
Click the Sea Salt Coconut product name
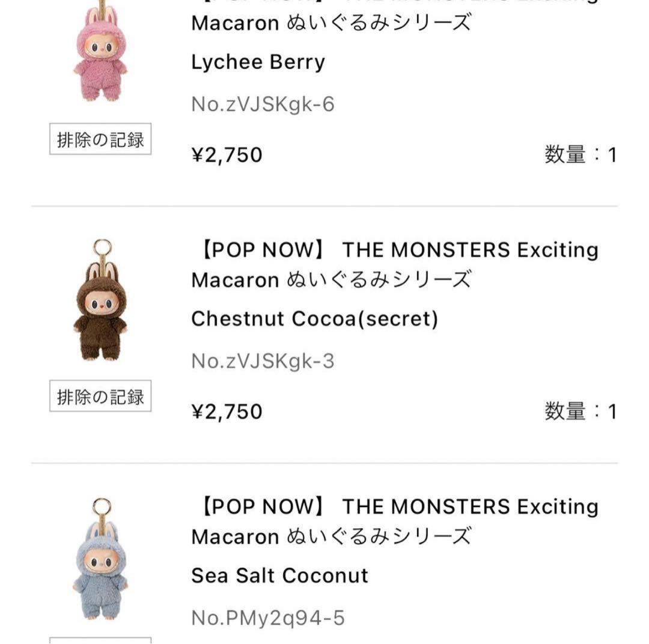279,575
